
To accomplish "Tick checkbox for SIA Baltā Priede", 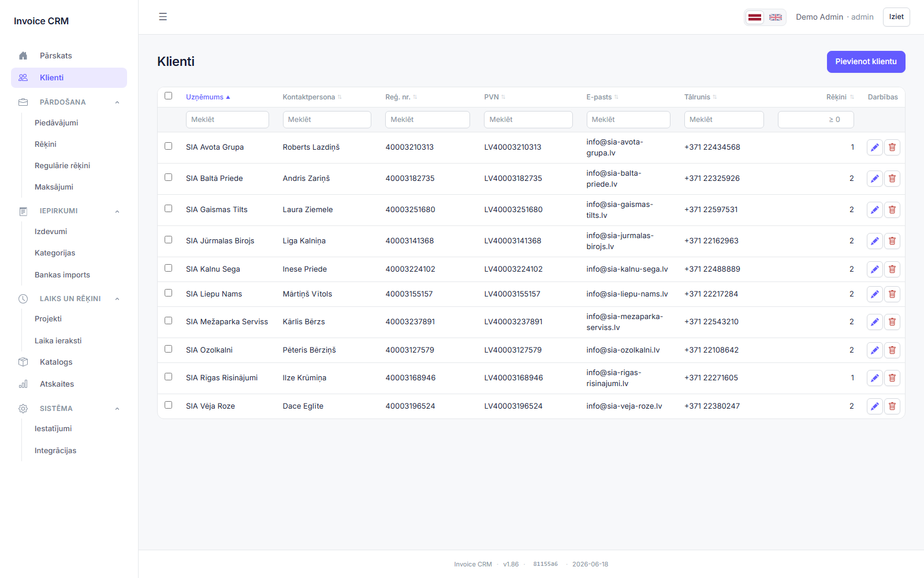I will coord(169,177).
